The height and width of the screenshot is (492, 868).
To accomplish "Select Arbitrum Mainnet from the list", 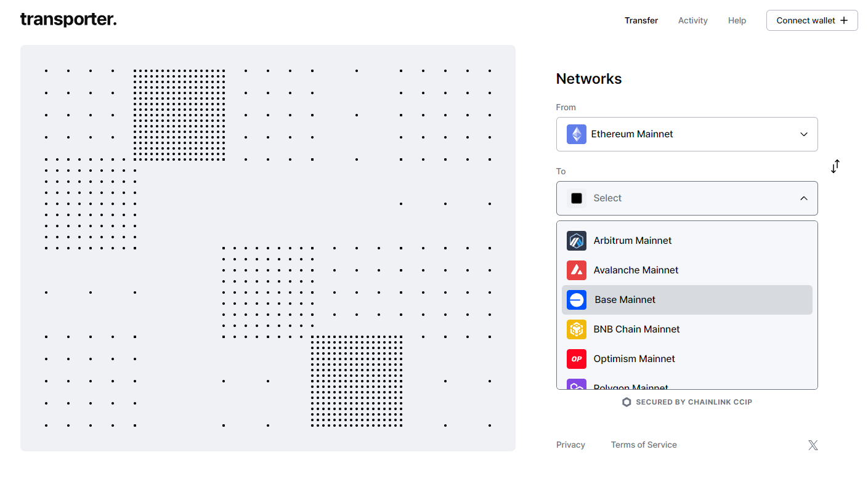I will point(687,241).
